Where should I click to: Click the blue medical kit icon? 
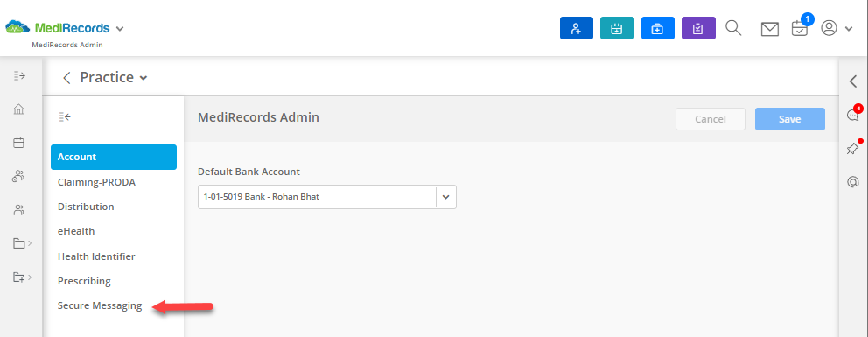click(658, 28)
